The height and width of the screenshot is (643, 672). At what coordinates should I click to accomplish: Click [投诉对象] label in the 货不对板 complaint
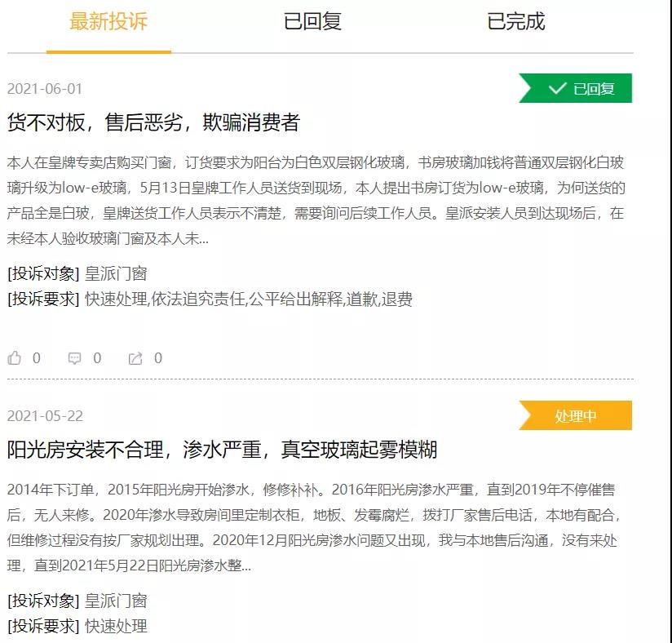pyautogui.click(x=44, y=273)
